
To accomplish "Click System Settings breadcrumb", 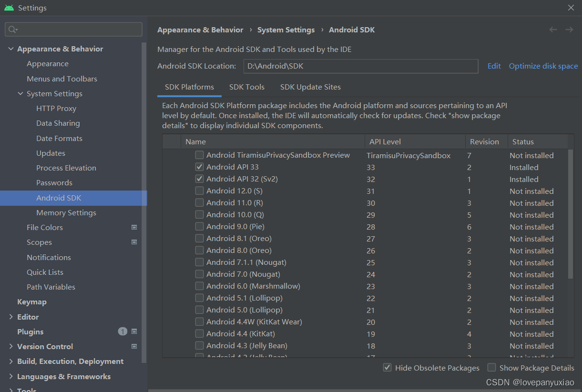I will tap(286, 30).
